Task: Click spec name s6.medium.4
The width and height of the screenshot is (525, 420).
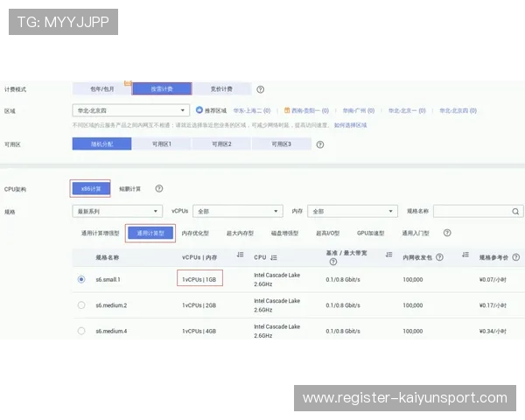Action: tap(111, 331)
